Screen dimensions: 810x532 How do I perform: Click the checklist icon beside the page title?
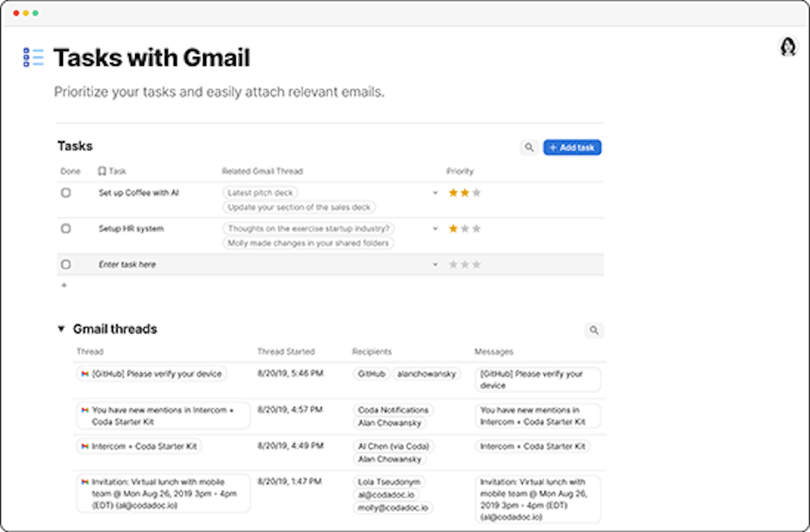pyautogui.click(x=33, y=58)
